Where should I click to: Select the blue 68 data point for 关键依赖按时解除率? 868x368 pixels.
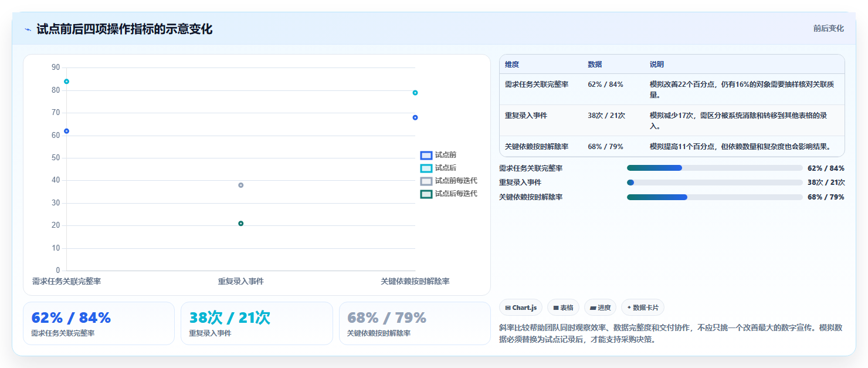tap(415, 117)
